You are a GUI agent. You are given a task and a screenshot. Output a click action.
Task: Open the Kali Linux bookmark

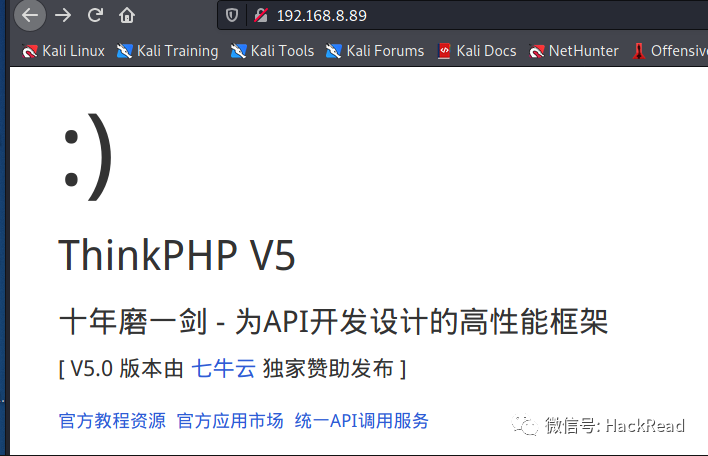coord(63,51)
